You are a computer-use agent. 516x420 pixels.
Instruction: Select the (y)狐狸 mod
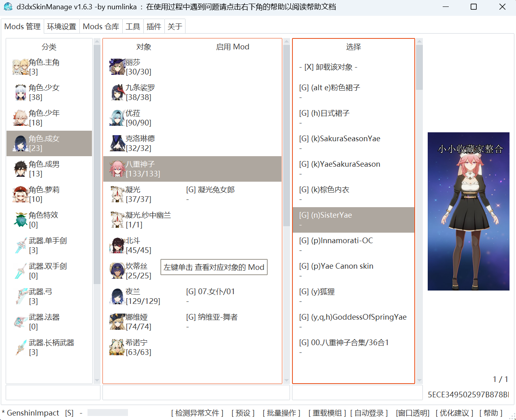[354, 296]
